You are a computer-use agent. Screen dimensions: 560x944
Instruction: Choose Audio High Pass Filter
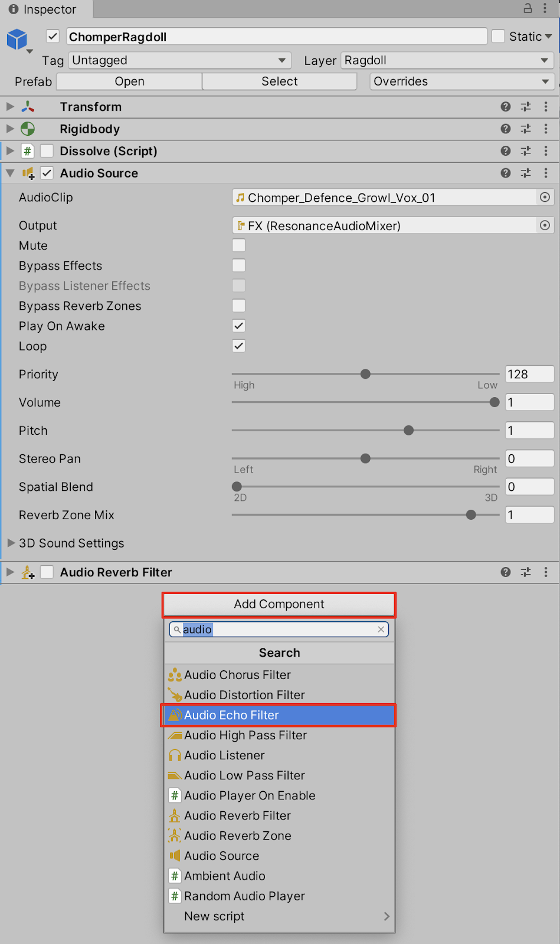click(x=280, y=735)
